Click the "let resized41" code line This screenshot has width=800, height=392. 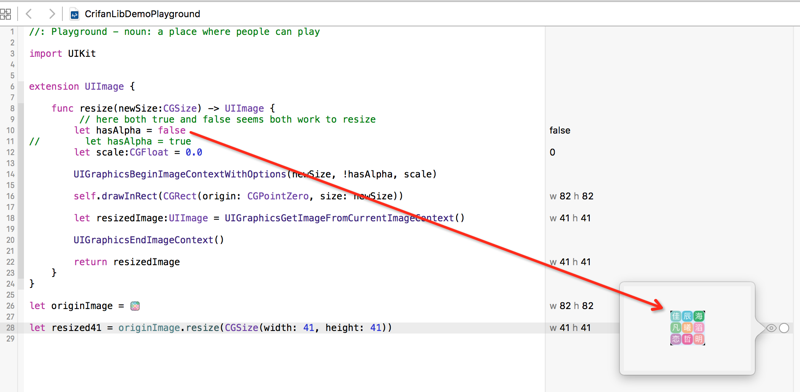coord(211,328)
